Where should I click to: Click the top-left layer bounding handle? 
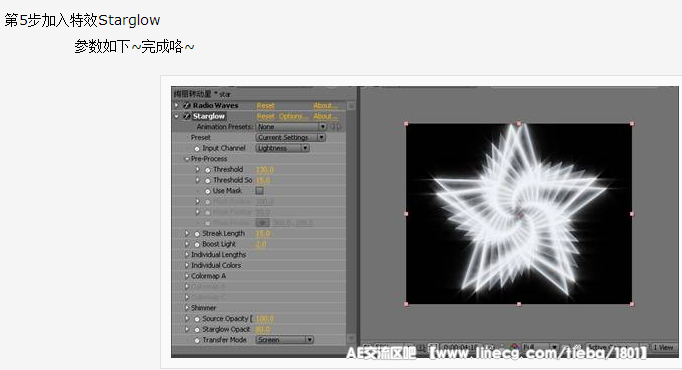pyautogui.click(x=406, y=124)
